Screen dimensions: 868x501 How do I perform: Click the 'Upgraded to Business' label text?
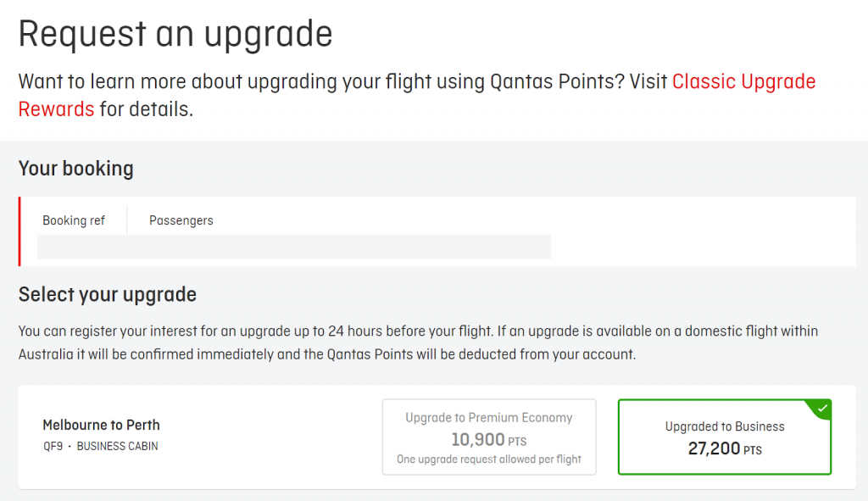[x=725, y=426]
